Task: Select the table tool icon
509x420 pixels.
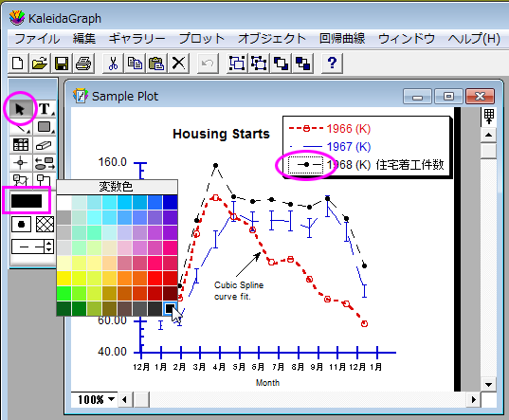Action: (x=21, y=145)
